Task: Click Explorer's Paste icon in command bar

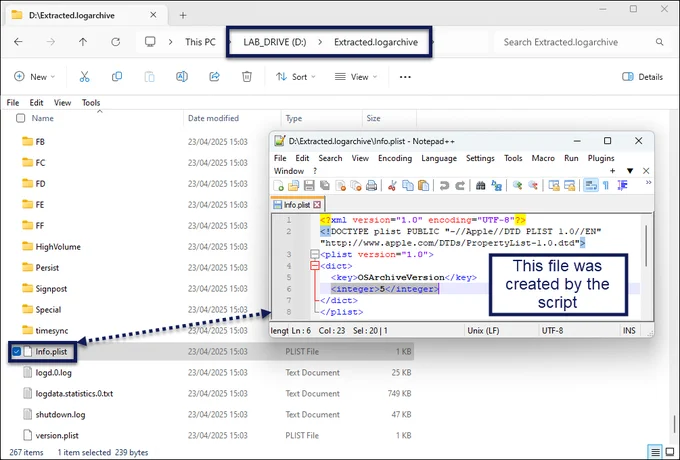Action: (x=149, y=77)
